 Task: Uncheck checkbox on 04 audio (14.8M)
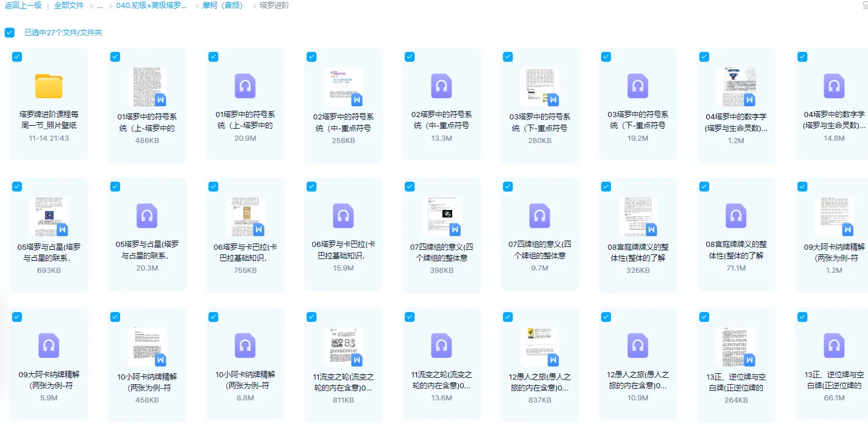click(x=802, y=57)
